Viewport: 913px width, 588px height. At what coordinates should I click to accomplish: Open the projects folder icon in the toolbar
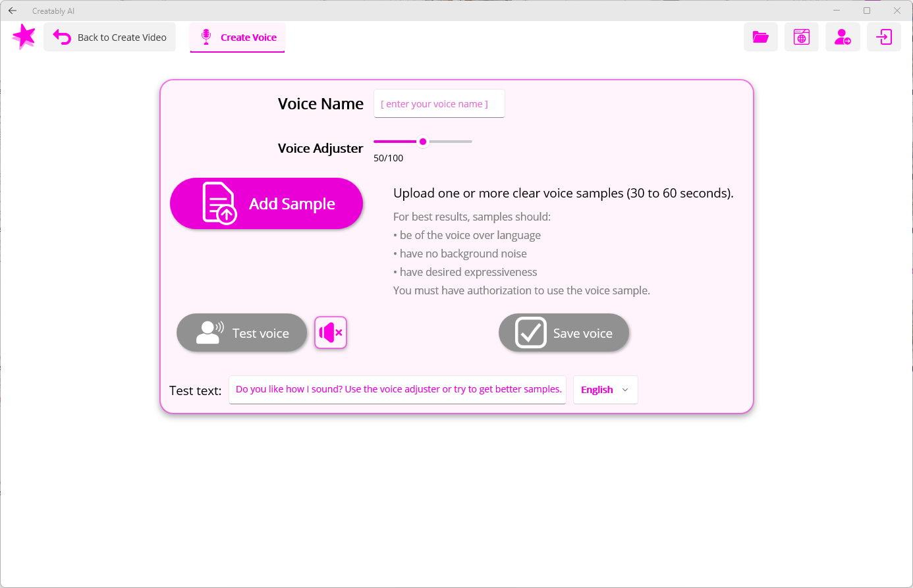(x=761, y=37)
